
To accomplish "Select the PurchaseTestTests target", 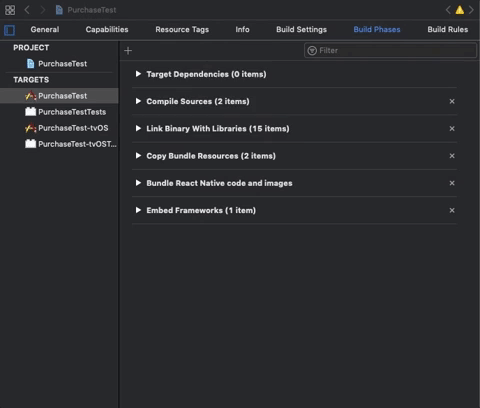I will 65,112.
